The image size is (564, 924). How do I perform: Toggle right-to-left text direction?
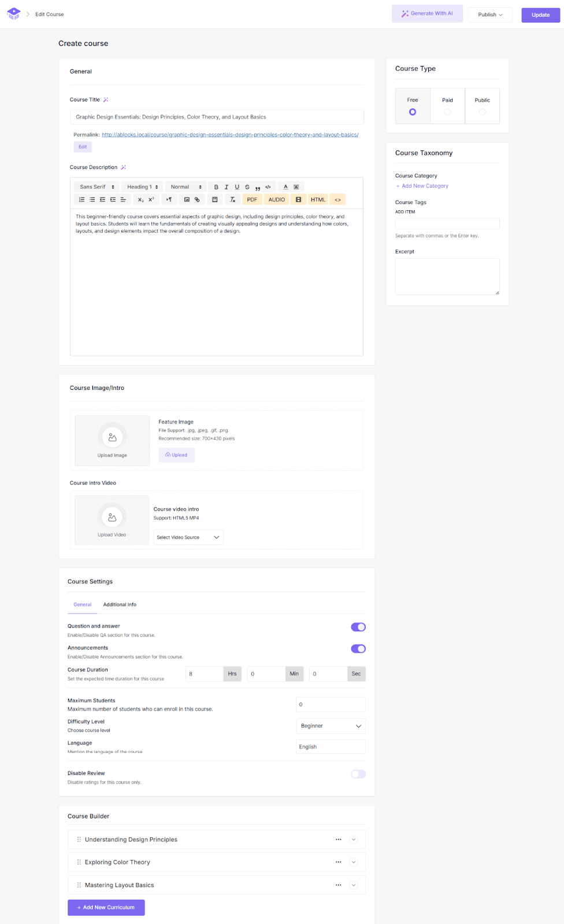(x=169, y=200)
